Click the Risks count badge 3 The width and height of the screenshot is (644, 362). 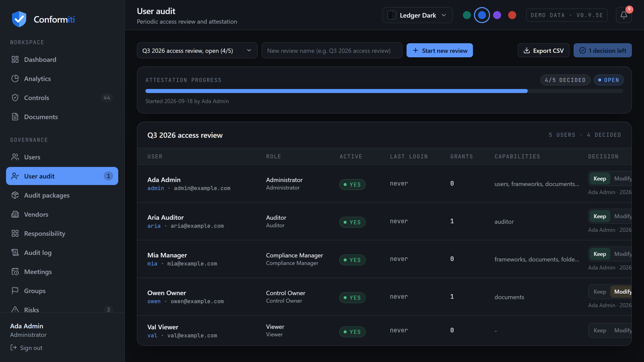point(108,309)
